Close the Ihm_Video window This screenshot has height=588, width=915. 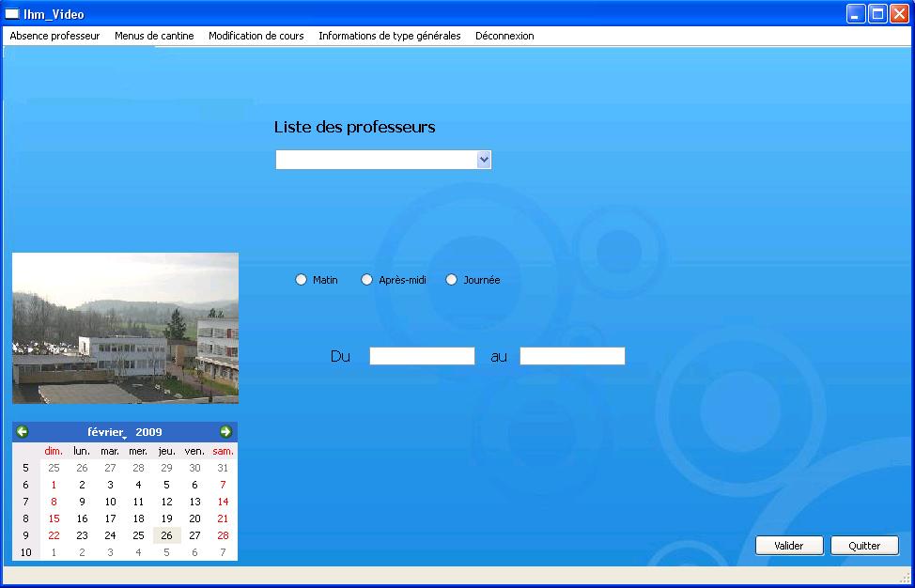pyautogui.click(x=899, y=13)
